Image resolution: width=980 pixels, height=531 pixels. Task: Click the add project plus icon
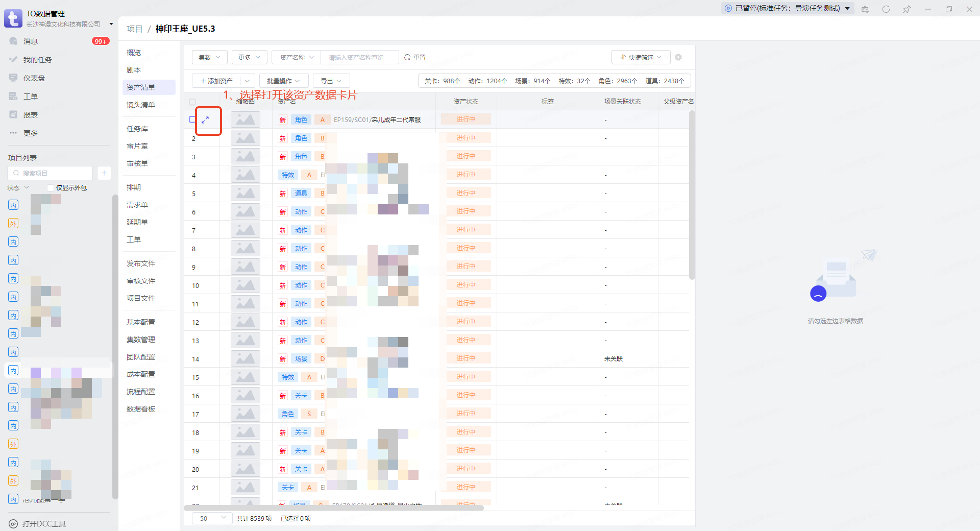pyautogui.click(x=104, y=173)
